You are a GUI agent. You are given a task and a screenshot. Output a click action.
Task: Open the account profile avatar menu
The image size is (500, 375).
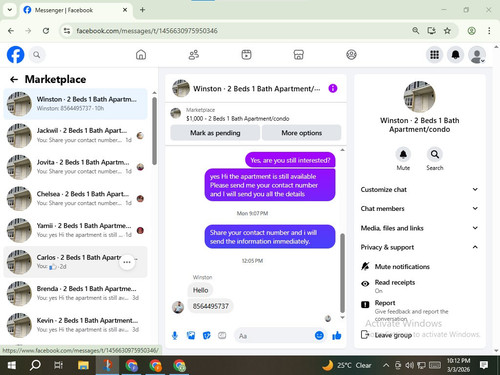(477, 55)
